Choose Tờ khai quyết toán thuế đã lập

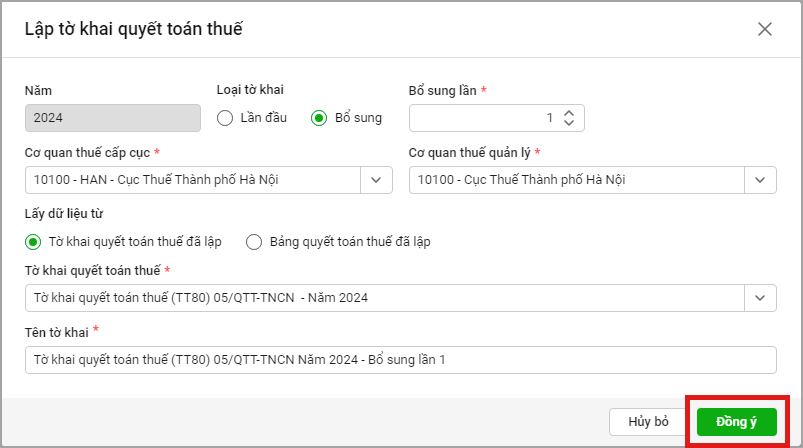pyautogui.click(x=33, y=241)
